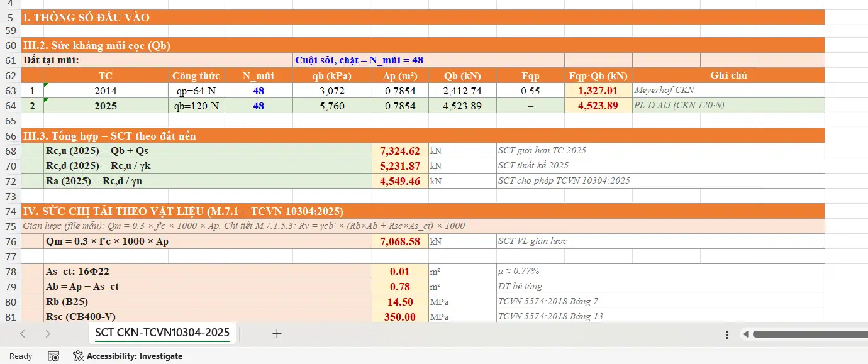
Task: Add a new sheet with plus button
Action: [x=277, y=334]
